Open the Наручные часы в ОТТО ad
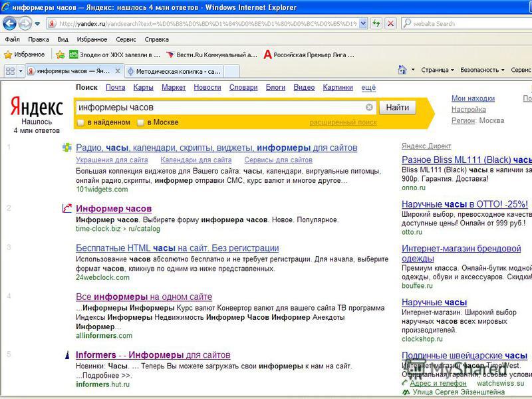Image resolution: width=532 pixels, height=399 pixels. click(465, 204)
